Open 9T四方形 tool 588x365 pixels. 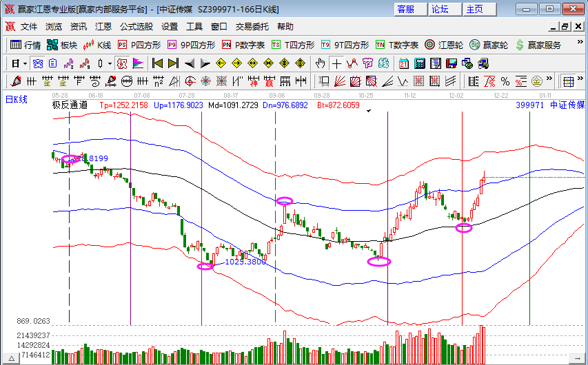pyautogui.click(x=345, y=45)
